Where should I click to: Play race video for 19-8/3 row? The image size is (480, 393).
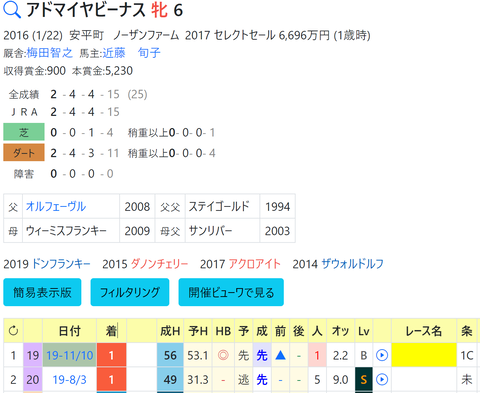tap(382, 379)
